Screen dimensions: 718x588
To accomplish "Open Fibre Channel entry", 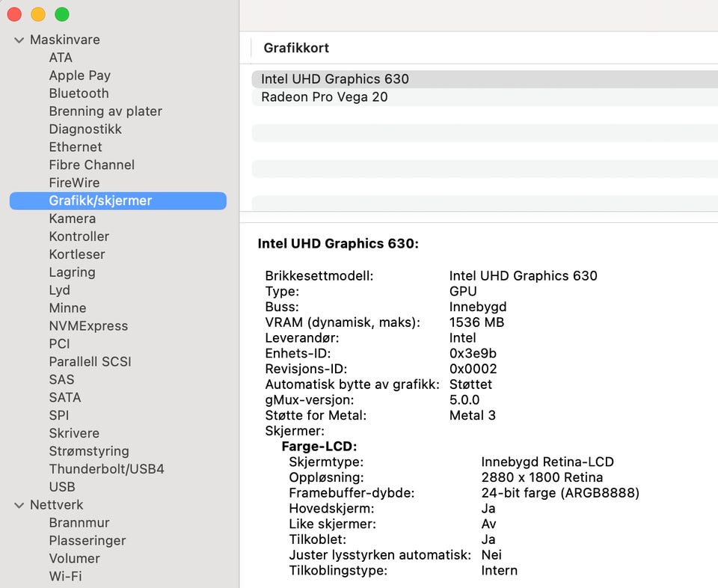I will coord(91,165).
